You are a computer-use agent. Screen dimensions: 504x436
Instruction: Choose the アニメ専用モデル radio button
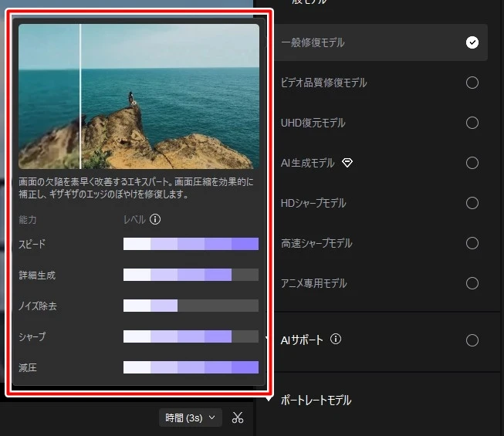(x=472, y=283)
